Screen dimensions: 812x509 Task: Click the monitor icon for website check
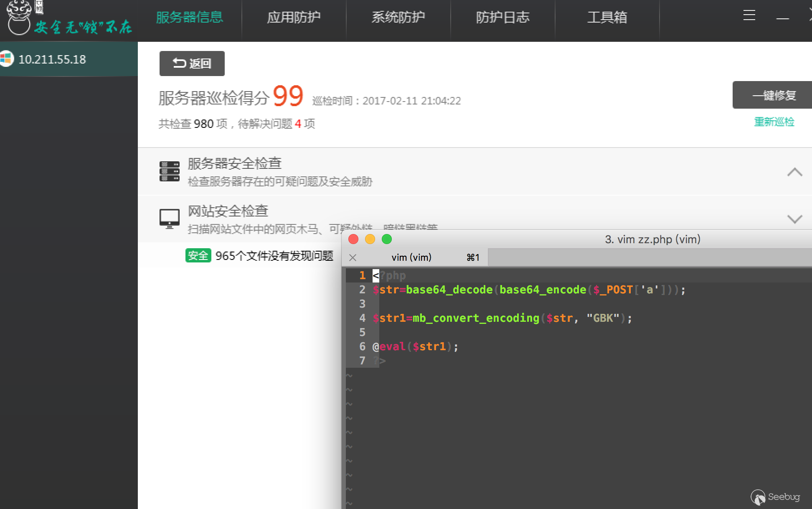pos(169,219)
